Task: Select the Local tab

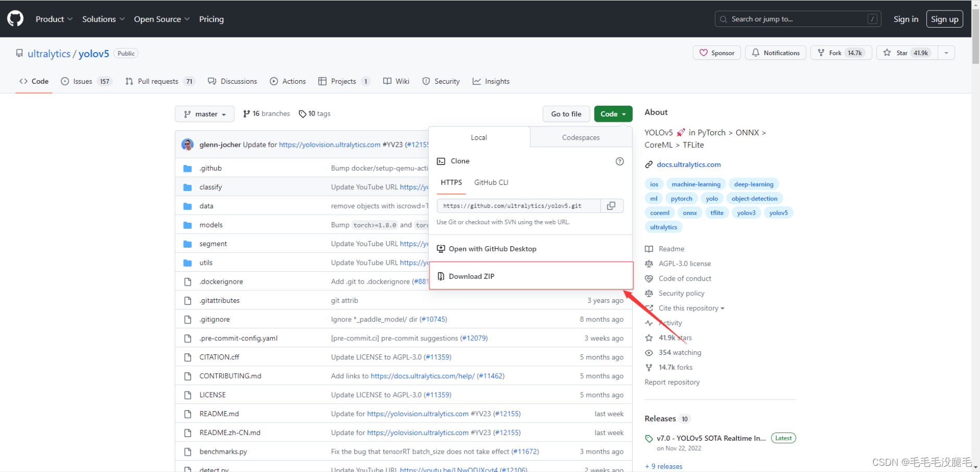Action: tap(479, 138)
